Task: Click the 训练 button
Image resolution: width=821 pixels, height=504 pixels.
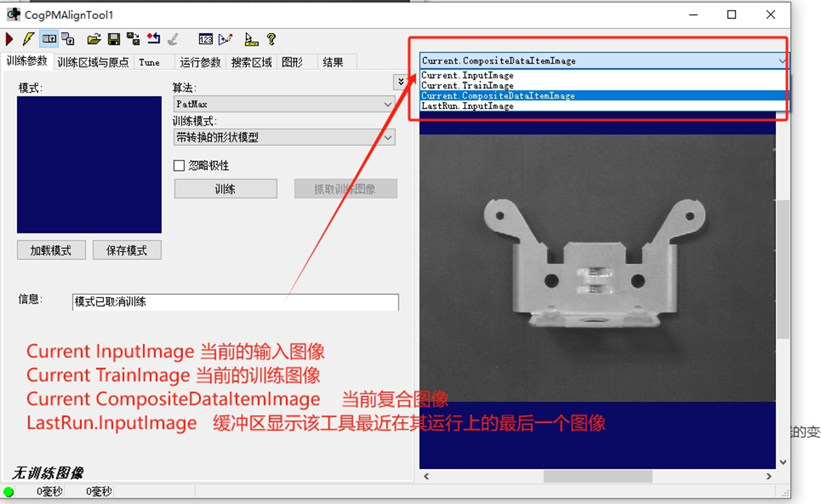Action: 225,189
